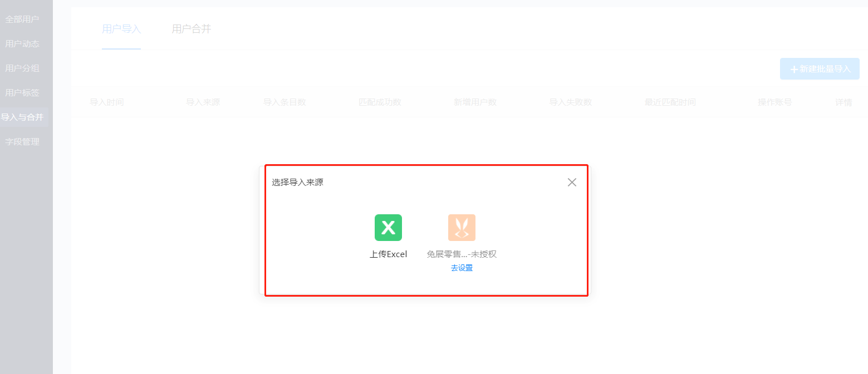The width and height of the screenshot is (868, 374).
Task: Select the green Excel upload icon
Action: pos(388,228)
